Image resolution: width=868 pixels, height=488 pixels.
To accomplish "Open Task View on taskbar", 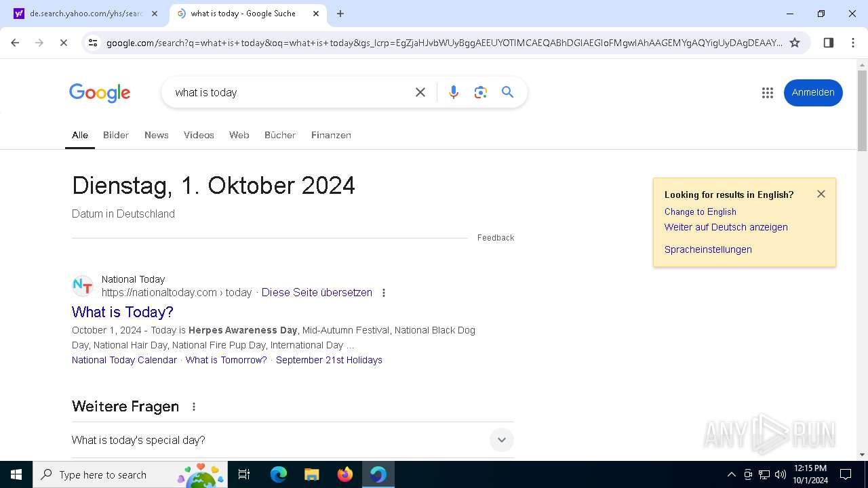I will point(244,474).
